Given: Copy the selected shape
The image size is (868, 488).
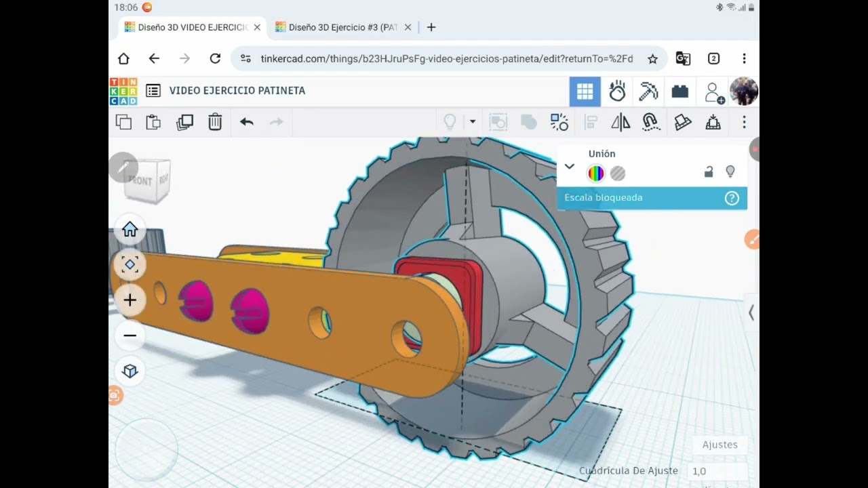Looking at the screenshot, I should (x=123, y=122).
